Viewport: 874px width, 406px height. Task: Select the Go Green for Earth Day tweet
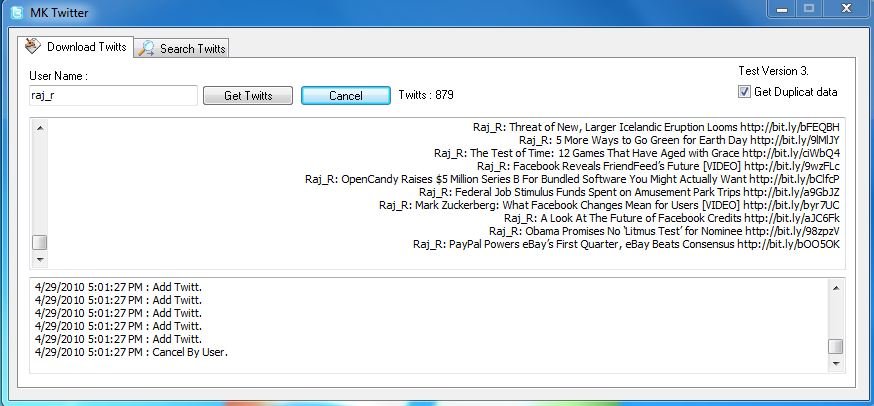point(679,140)
